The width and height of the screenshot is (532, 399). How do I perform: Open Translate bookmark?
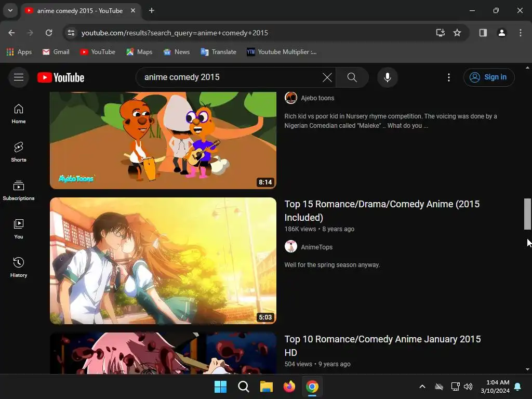pyautogui.click(x=219, y=52)
